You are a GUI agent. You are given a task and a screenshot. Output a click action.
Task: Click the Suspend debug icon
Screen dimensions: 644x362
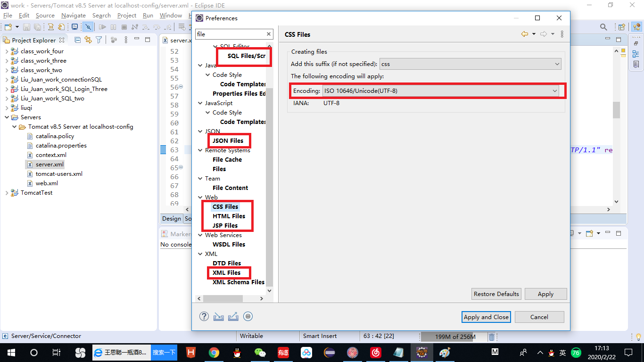pyautogui.click(x=113, y=27)
